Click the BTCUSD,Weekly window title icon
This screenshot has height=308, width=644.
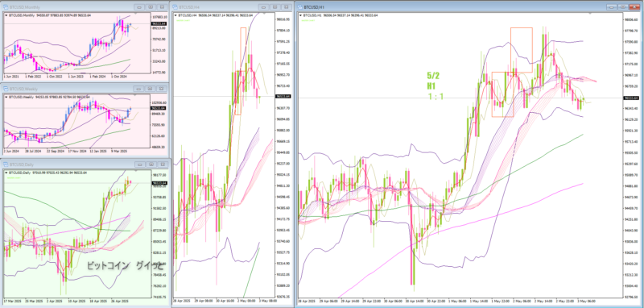click(6, 89)
